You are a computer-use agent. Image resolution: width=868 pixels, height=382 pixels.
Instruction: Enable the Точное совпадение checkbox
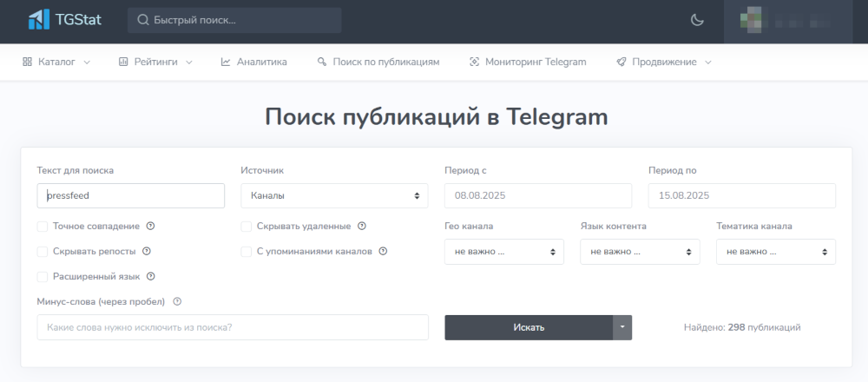(x=42, y=226)
